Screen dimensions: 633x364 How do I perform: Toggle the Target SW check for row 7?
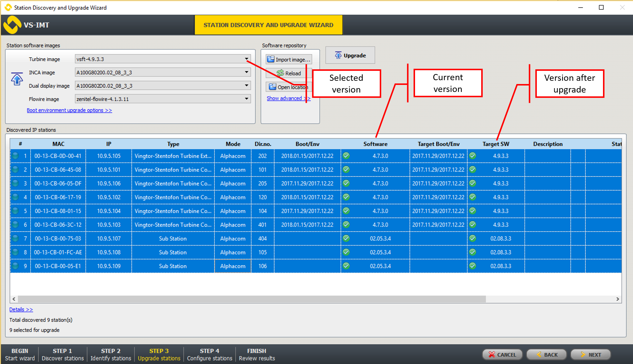473,238
